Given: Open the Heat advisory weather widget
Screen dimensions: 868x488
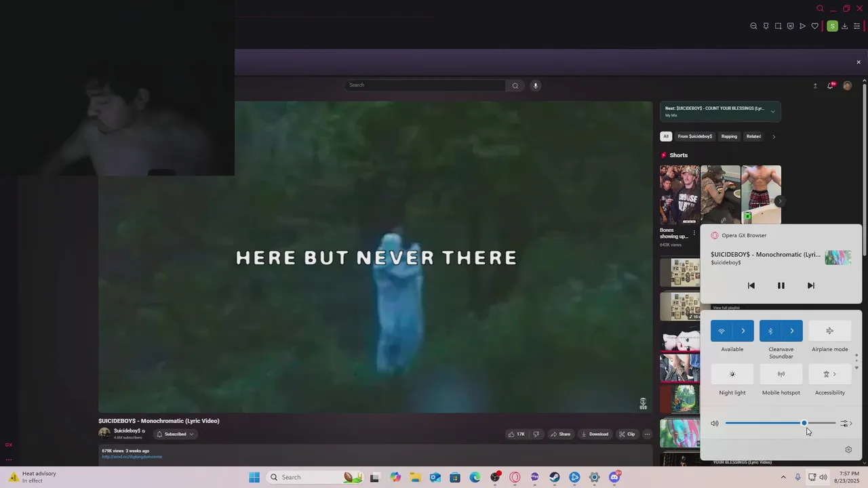Looking at the screenshot, I should (33, 477).
